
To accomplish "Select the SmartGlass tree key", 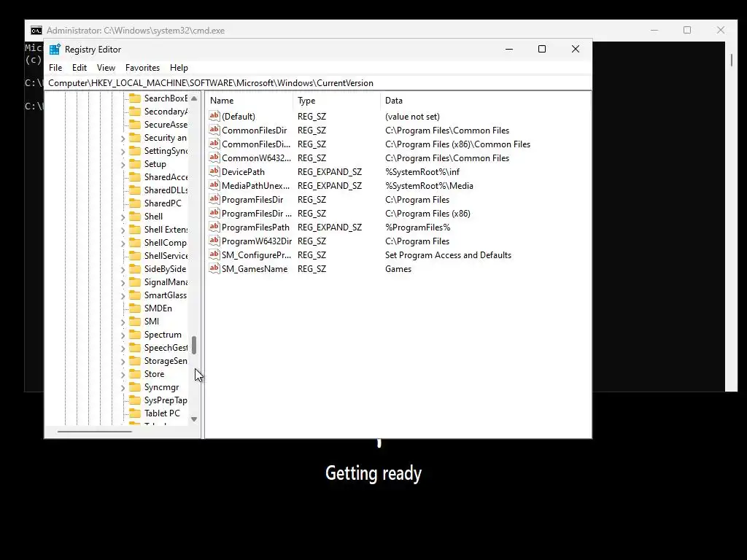I will click(x=166, y=295).
